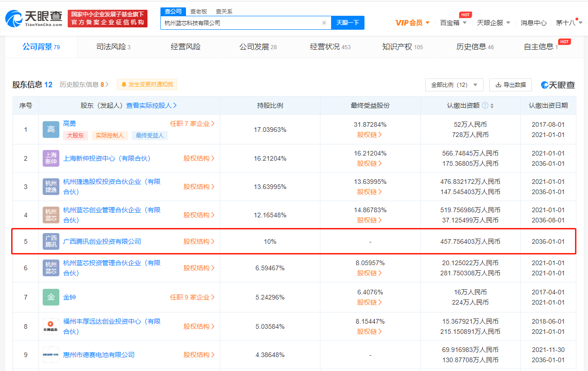This screenshot has width=588, height=371.
Task: Click logo icon of 杭州蓝芯投资管理合伙企业
Action: coord(51,268)
